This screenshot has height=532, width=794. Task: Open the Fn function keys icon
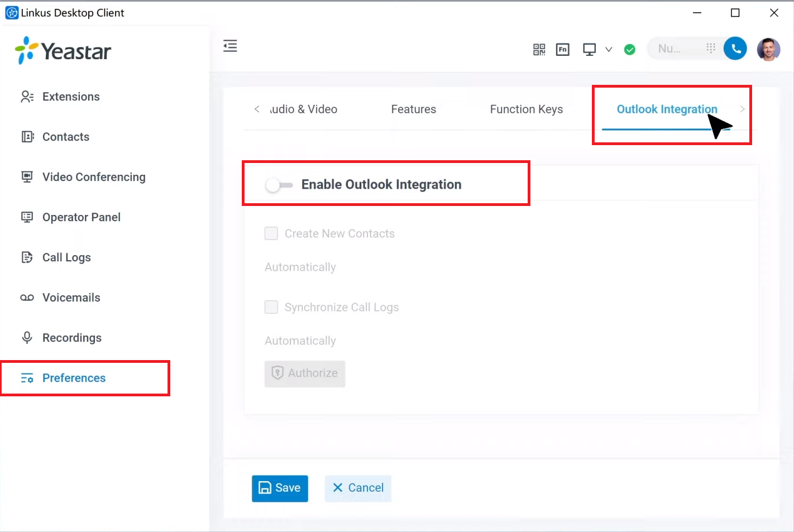point(562,49)
